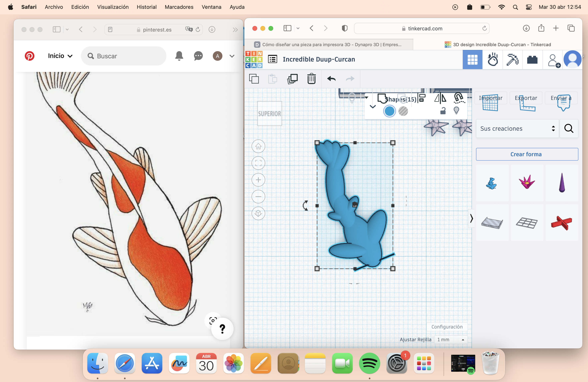Viewport: 588px width, 382px height.
Task: Select the red cross shape thumbnail
Action: 561,222
